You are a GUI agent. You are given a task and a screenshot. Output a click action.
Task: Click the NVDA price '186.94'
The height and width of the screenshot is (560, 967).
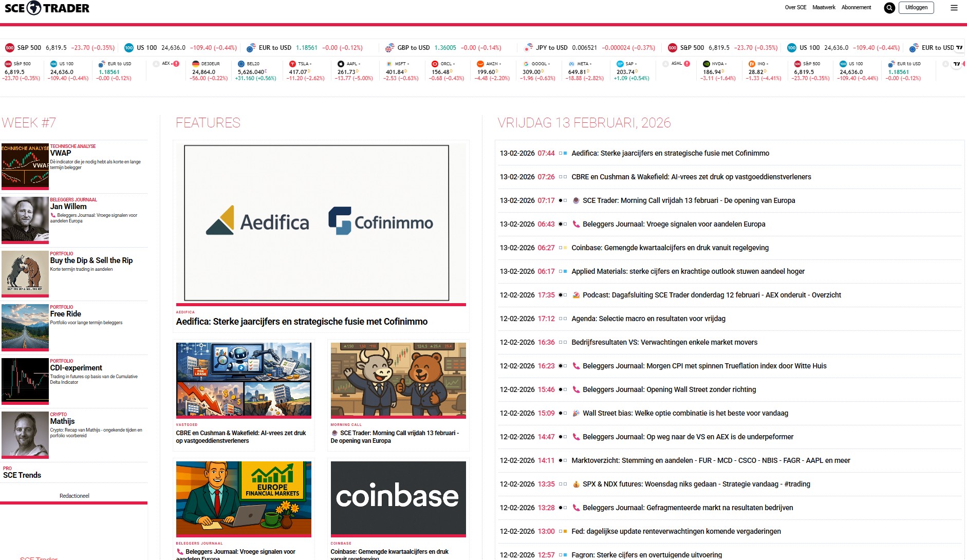(712, 72)
